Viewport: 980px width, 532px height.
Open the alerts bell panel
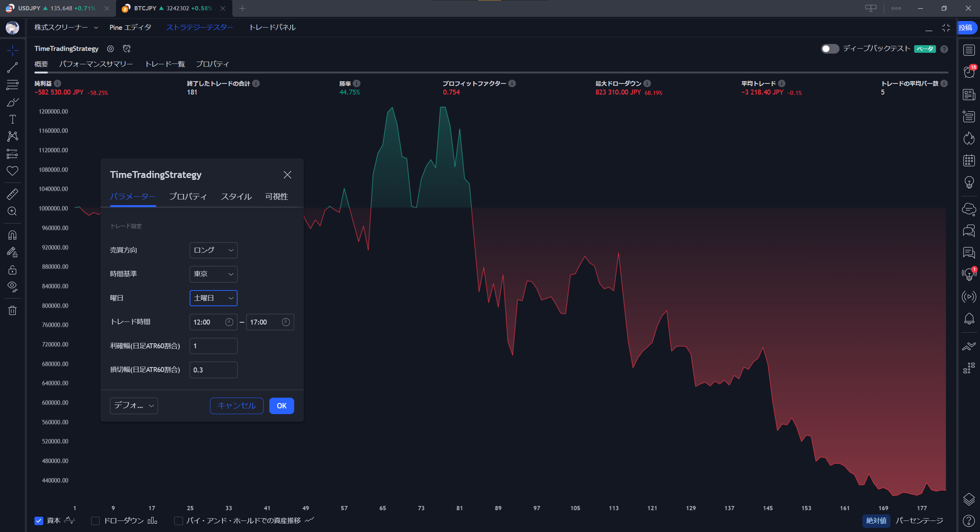(x=969, y=318)
